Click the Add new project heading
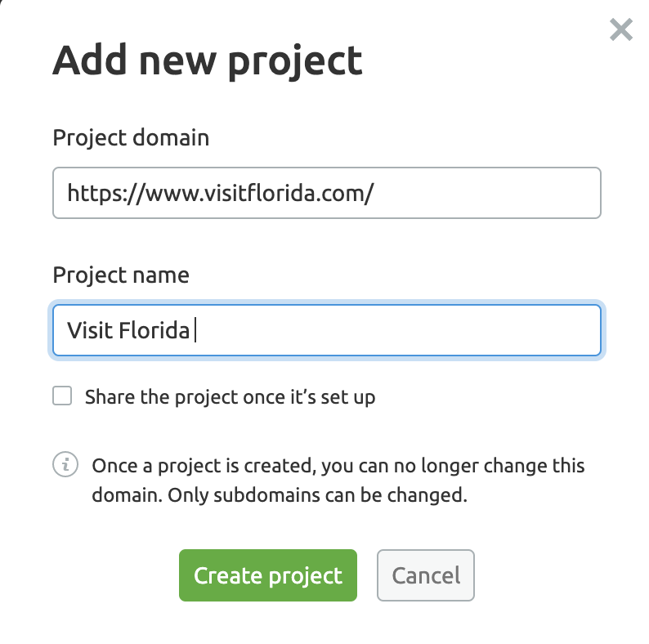The image size is (649, 644). point(208,61)
